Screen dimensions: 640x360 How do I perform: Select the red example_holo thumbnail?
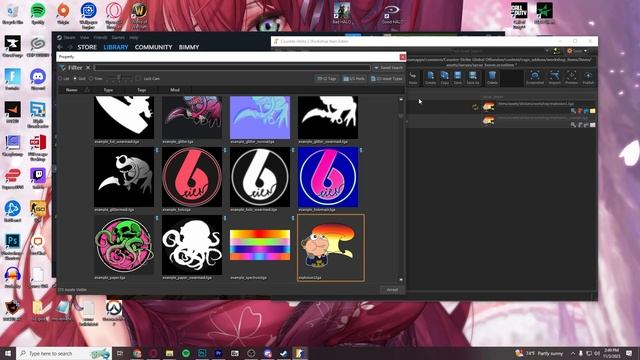click(192, 177)
